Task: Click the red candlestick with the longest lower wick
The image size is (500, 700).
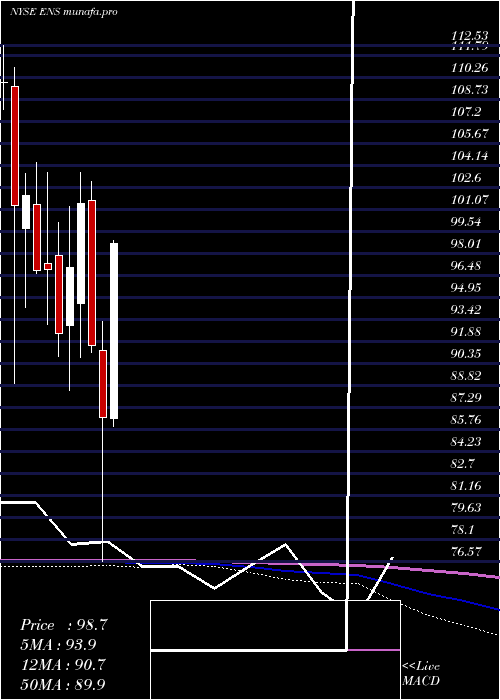Action: tap(103, 384)
